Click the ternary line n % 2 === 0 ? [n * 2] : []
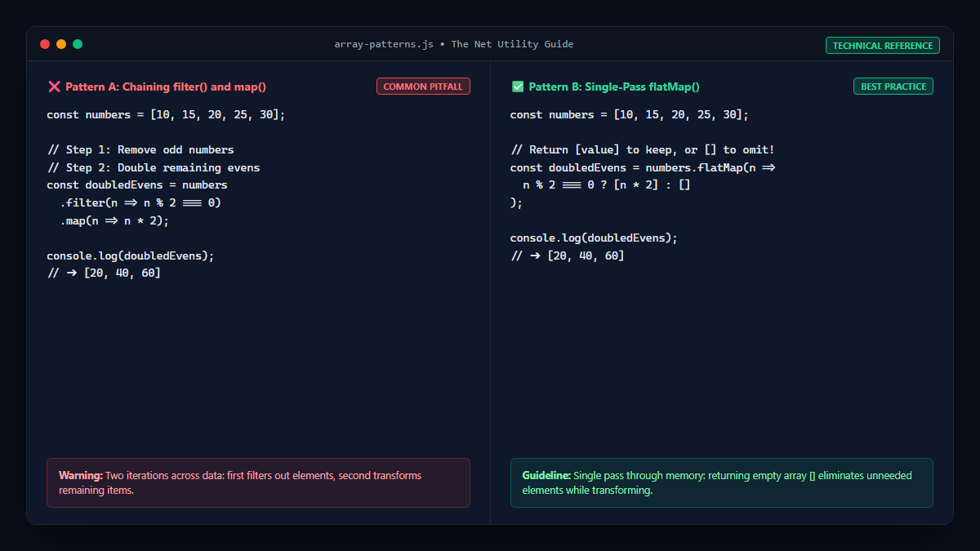Viewport: 980px width, 551px height. [x=607, y=185]
